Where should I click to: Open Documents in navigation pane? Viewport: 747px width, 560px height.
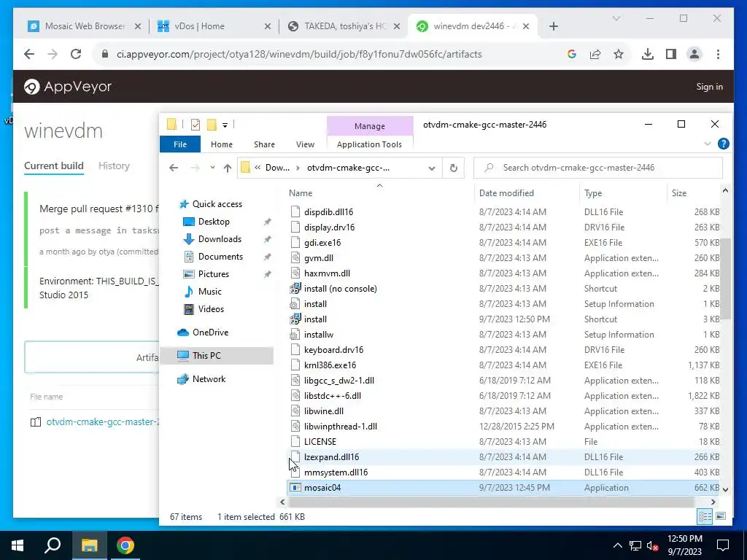click(220, 257)
